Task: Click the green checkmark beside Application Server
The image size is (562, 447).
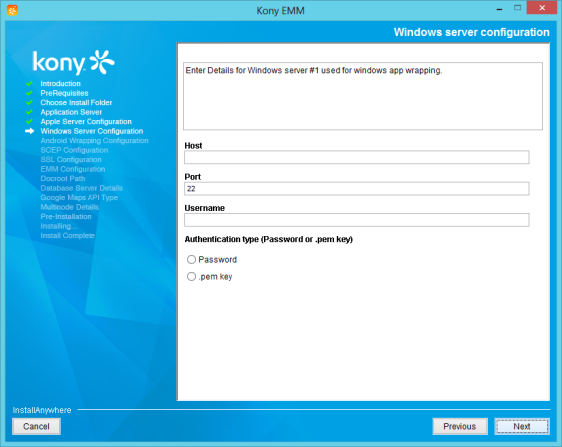Action: click(x=29, y=112)
